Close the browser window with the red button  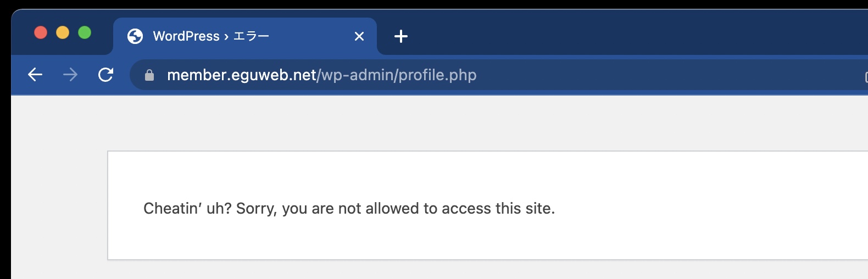pyautogui.click(x=41, y=32)
